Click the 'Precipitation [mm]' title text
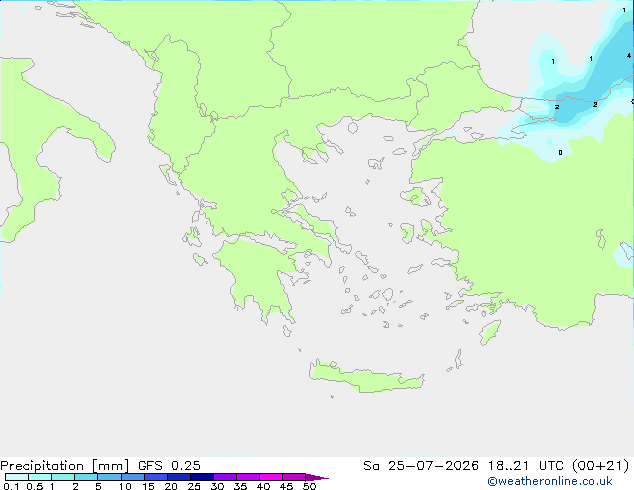The height and width of the screenshot is (490, 634). coord(64,466)
